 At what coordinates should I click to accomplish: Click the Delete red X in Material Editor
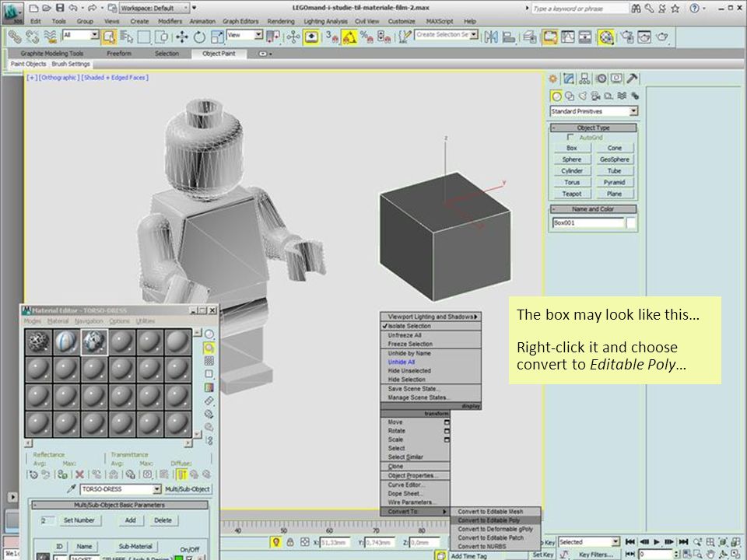(x=79, y=474)
